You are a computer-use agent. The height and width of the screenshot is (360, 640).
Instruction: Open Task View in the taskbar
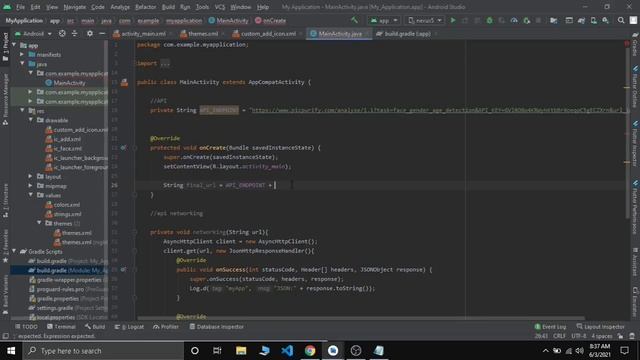click(217, 351)
